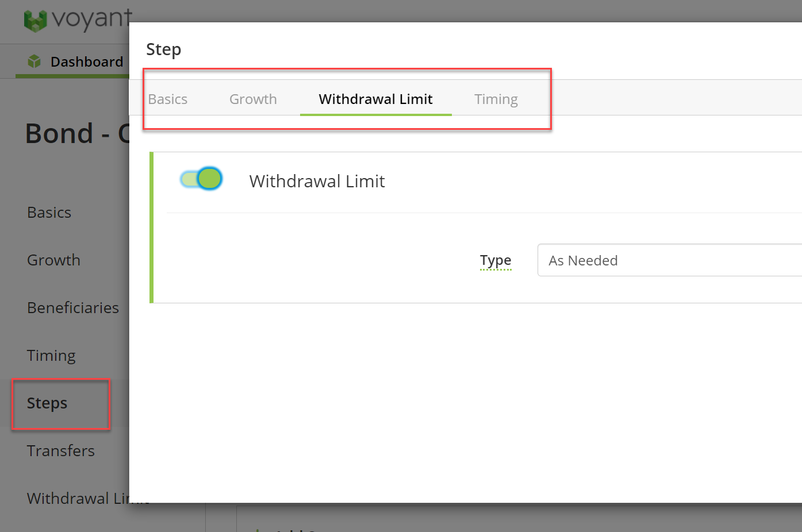Open the Timing tab in Step dialog

point(496,99)
